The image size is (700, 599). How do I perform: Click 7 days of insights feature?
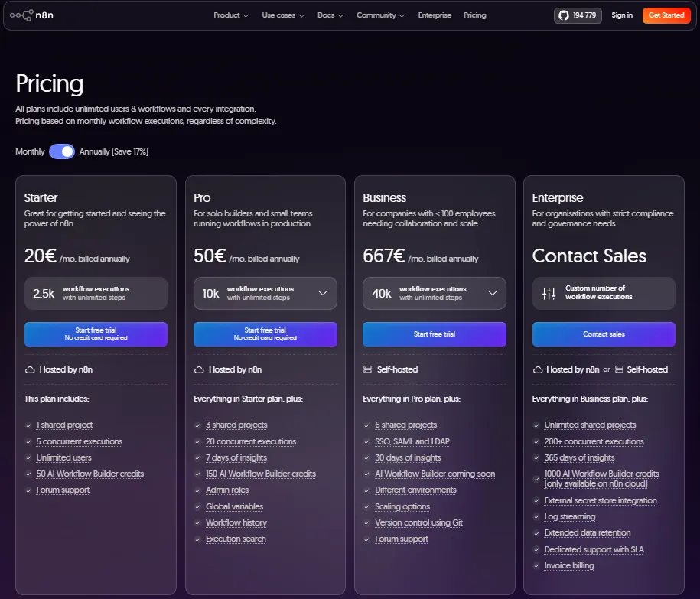[x=236, y=457]
